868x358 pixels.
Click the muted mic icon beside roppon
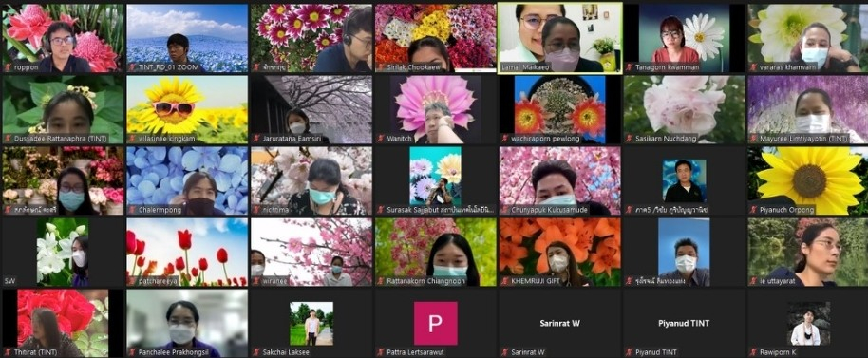8,67
